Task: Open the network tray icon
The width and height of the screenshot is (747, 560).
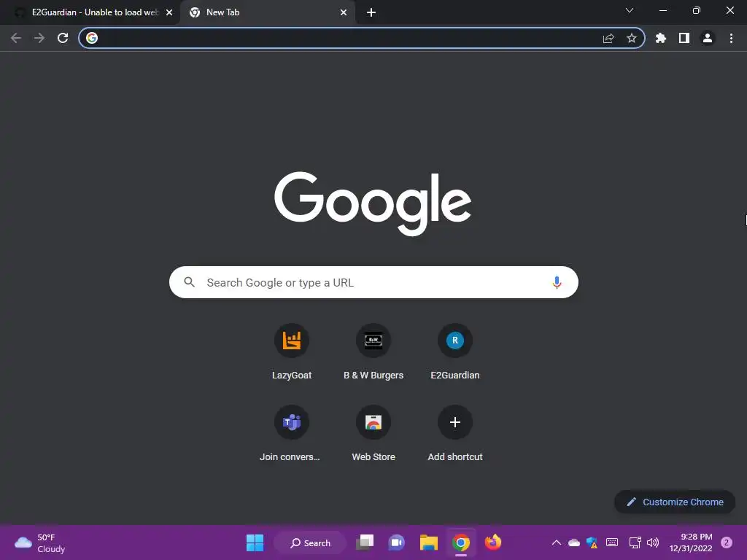Action: pos(635,542)
